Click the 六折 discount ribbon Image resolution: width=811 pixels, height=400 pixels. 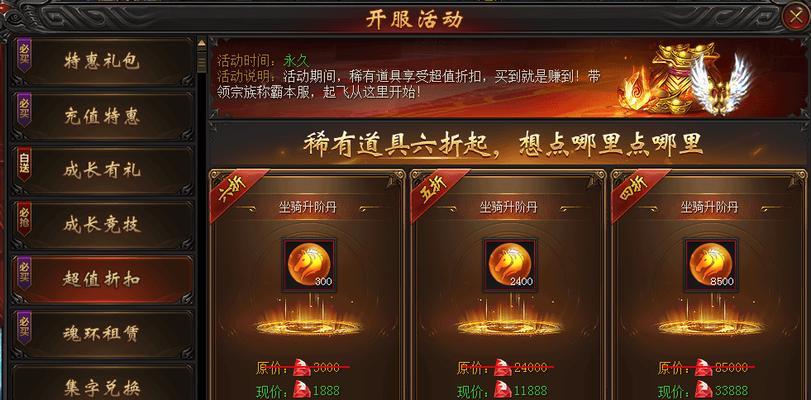click(235, 192)
